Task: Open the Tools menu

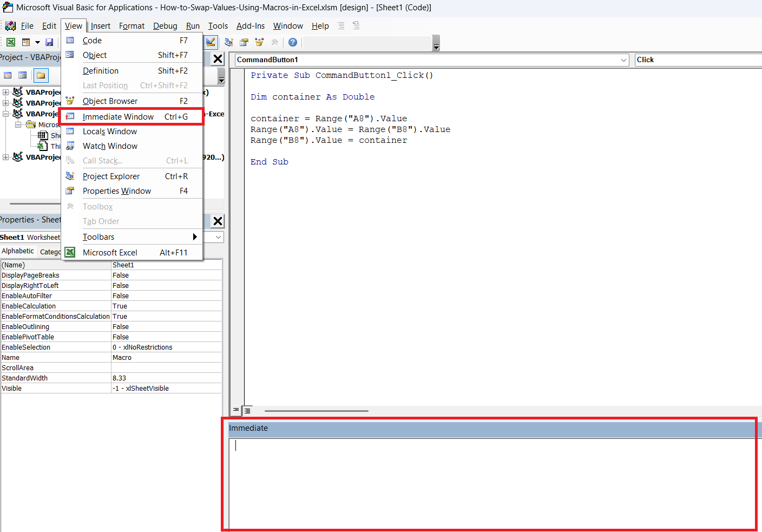Action: [218, 26]
